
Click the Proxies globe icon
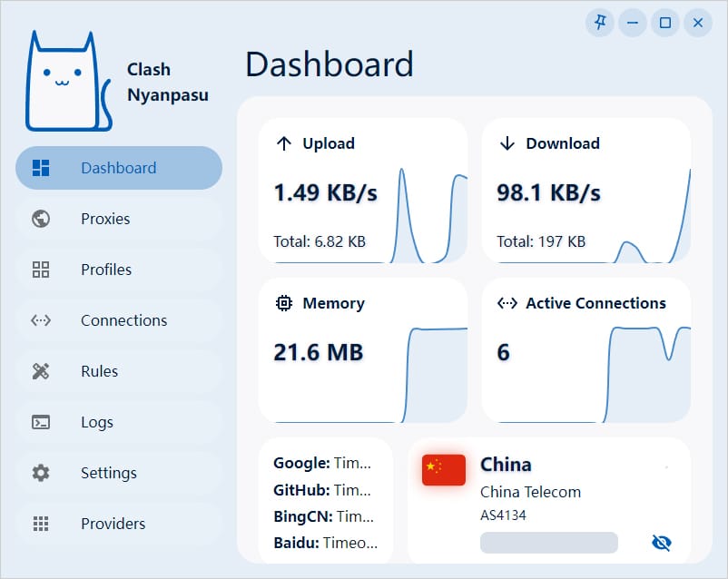[x=41, y=219]
